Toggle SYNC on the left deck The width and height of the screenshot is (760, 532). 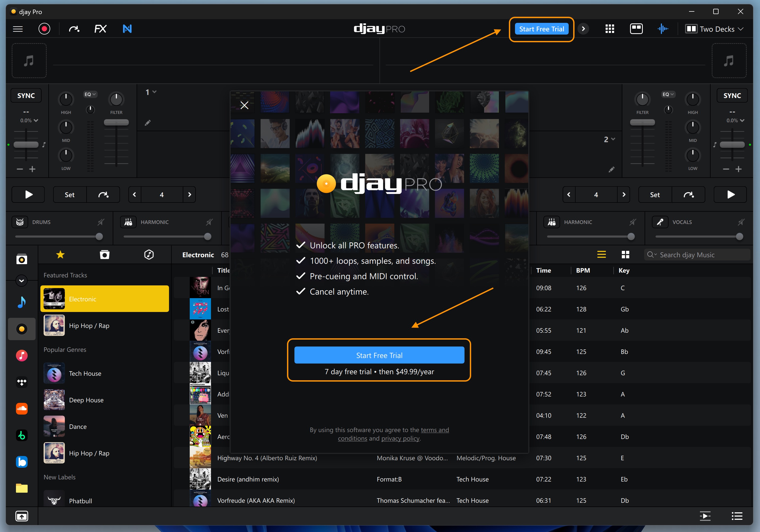coord(26,96)
